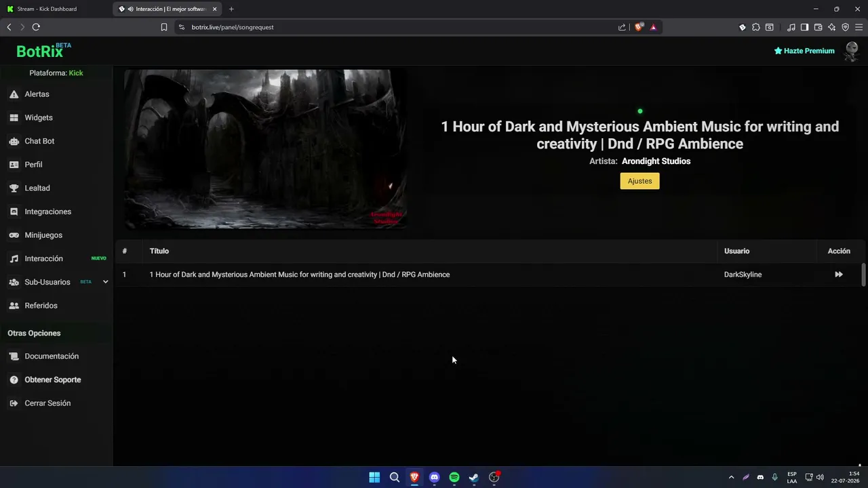Click the Minijuegos gamepad icon
Viewport: 868px width, 488px height.
click(14, 235)
